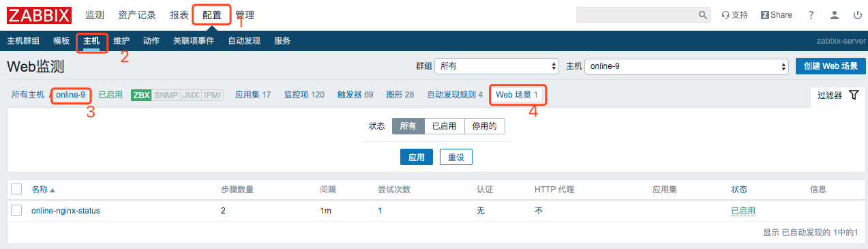This screenshot has width=868, height=249.
Task: Go to 自动发现 submenu
Action: 244,41
